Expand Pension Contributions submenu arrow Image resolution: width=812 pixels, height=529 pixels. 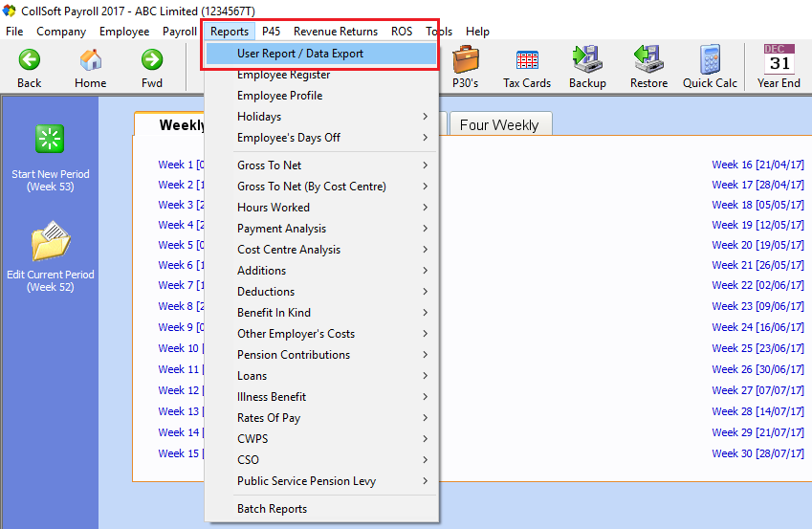[x=425, y=355]
